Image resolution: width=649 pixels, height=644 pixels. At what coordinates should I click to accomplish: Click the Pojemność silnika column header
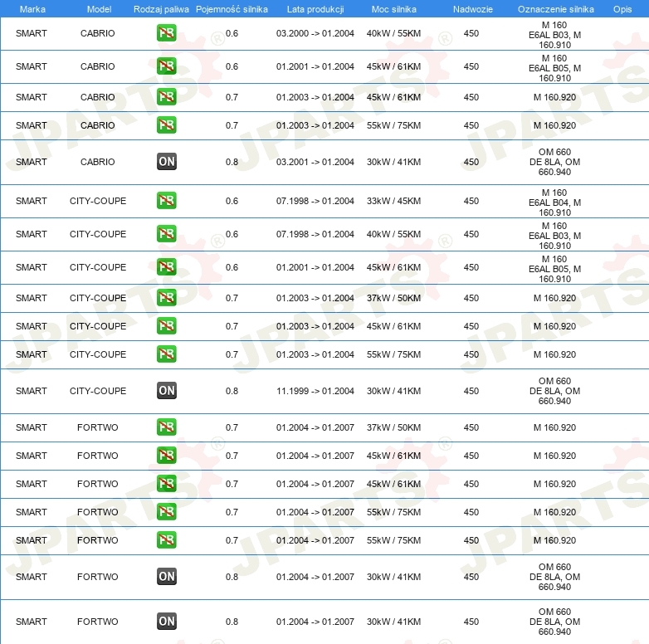coord(232,9)
